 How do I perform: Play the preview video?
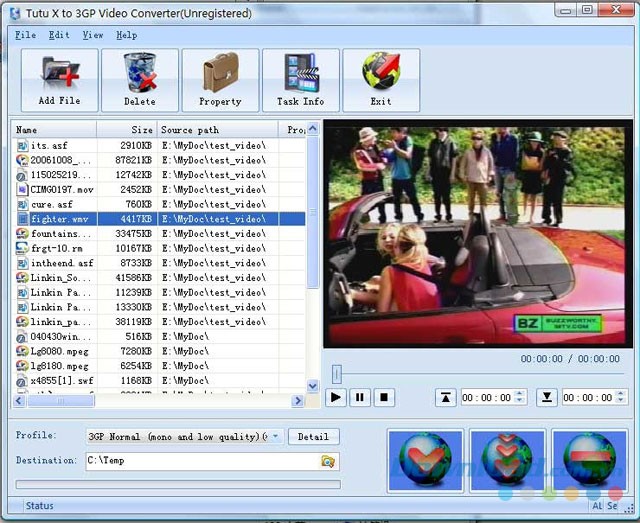pyautogui.click(x=336, y=397)
